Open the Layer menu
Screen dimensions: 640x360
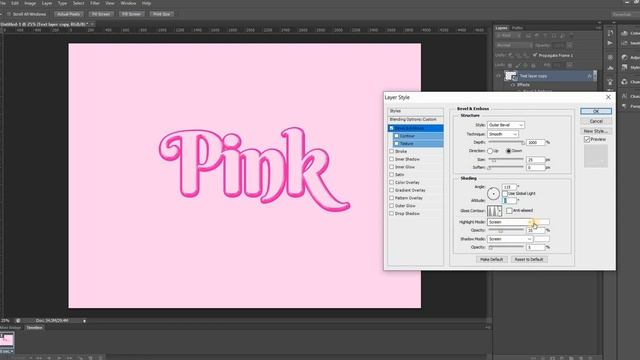pyautogui.click(x=47, y=3)
